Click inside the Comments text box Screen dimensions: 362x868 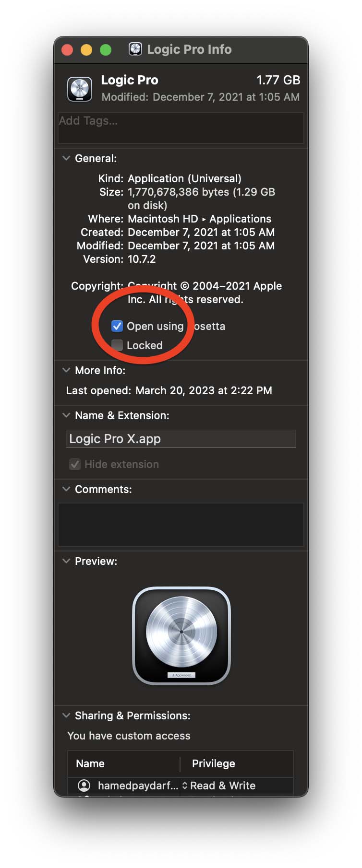point(181,525)
